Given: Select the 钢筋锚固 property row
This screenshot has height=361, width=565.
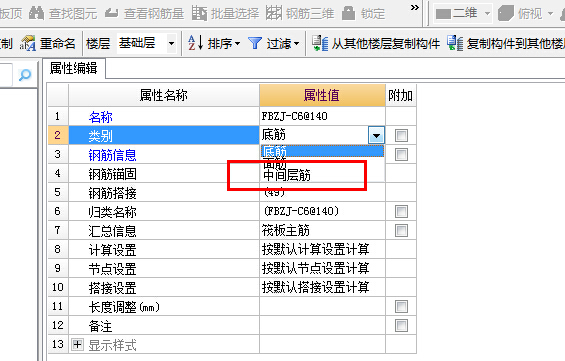Looking at the screenshot, I should click(x=164, y=174).
